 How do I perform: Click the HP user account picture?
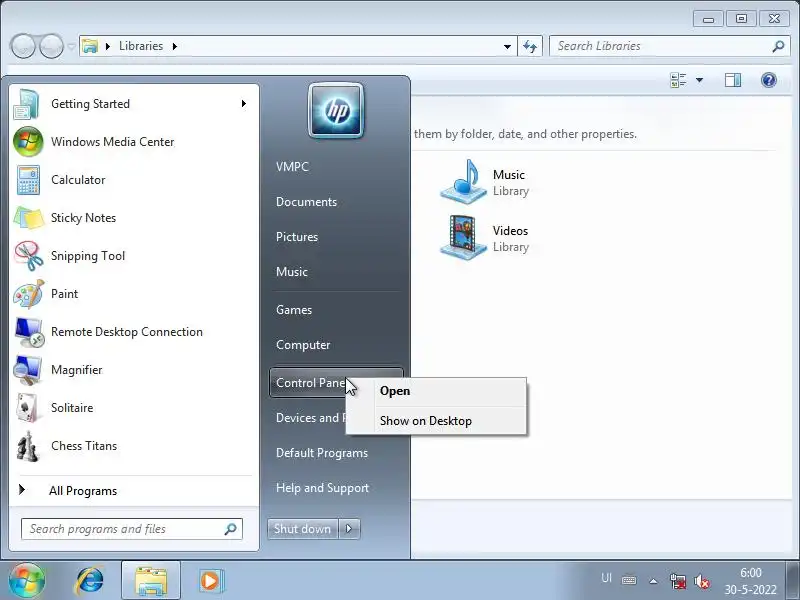pos(336,111)
